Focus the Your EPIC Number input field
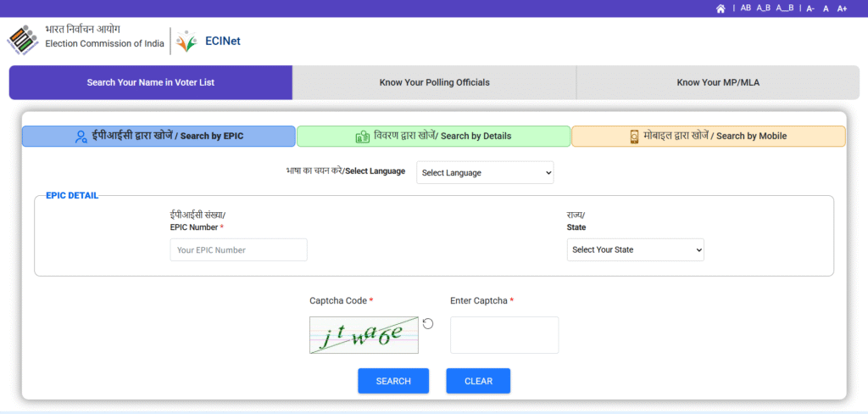Viewport: 868px width, 414px height. coord(238,250)
